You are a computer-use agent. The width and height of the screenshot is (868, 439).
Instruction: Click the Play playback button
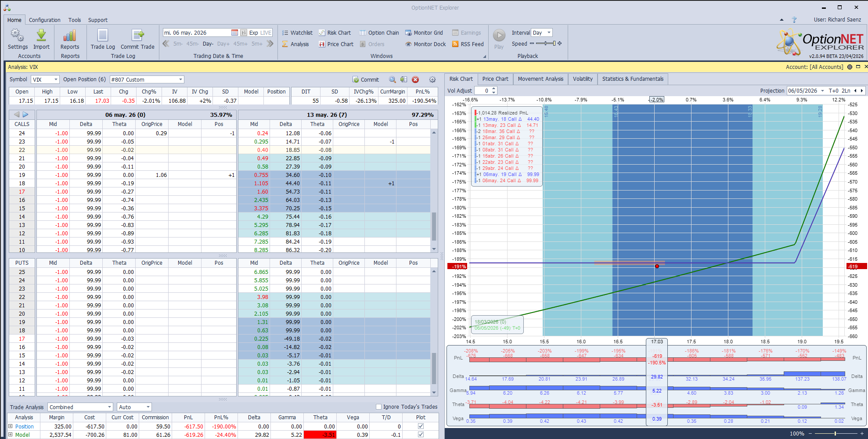pyautogui.click(x=499, y=35)
